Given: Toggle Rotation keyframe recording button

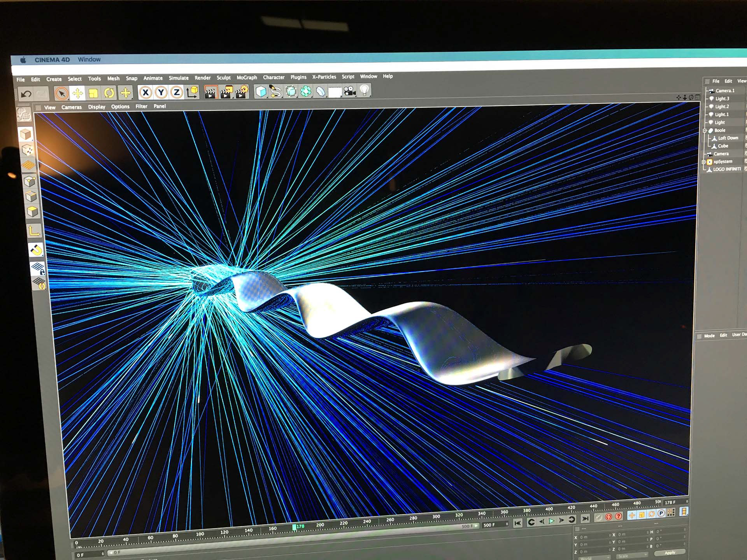Looking at the screenshot, I should tap(651, 514).
